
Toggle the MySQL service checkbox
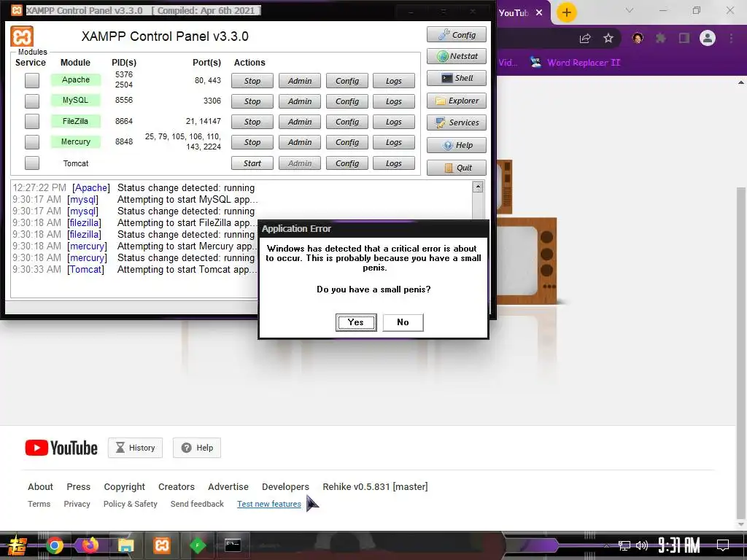click(32, 101)
